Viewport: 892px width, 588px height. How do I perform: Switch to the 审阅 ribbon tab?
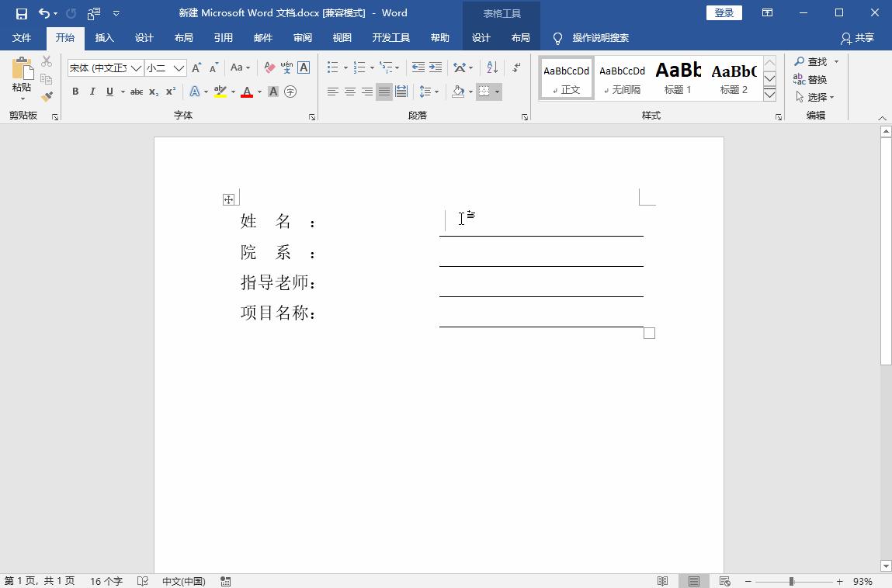tap(303, 38)
